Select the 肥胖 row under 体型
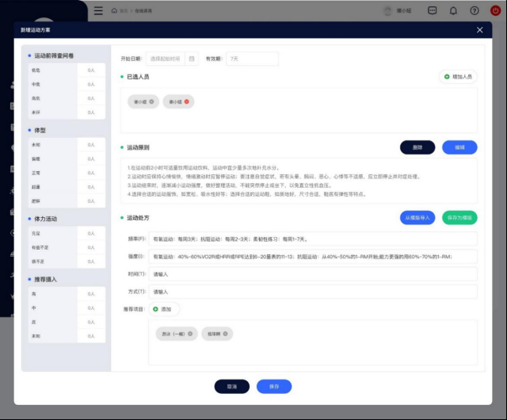The width and height of the screenshot is (507, 420). coord(67,201)
